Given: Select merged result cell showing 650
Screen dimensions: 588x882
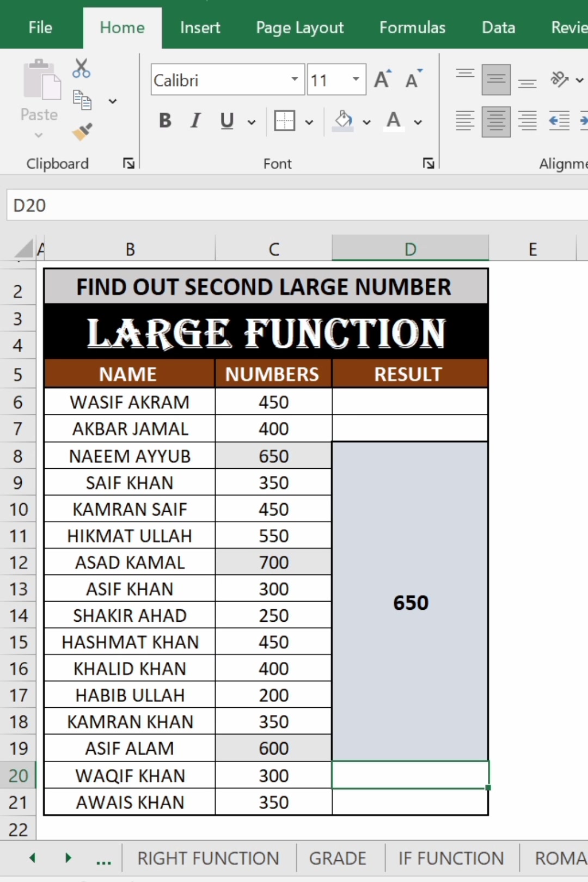Looking at the screenshot, I should click(411, 602).
